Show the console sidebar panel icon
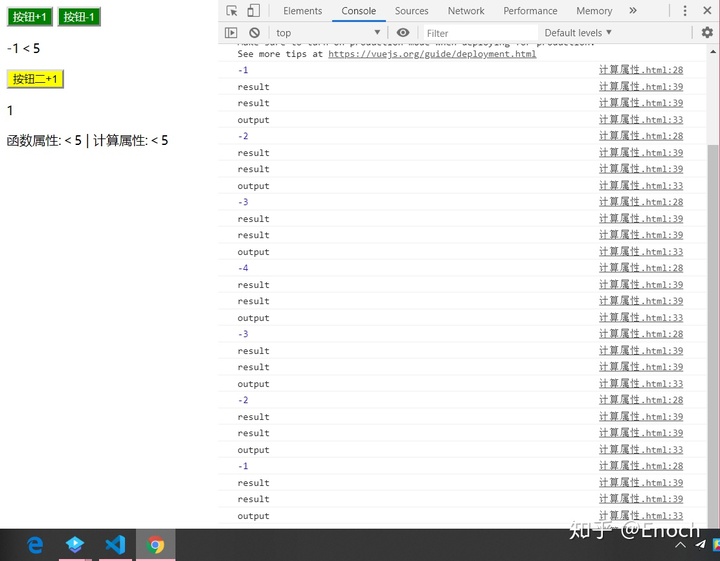The image size is (720, 561). pos(231,33)
